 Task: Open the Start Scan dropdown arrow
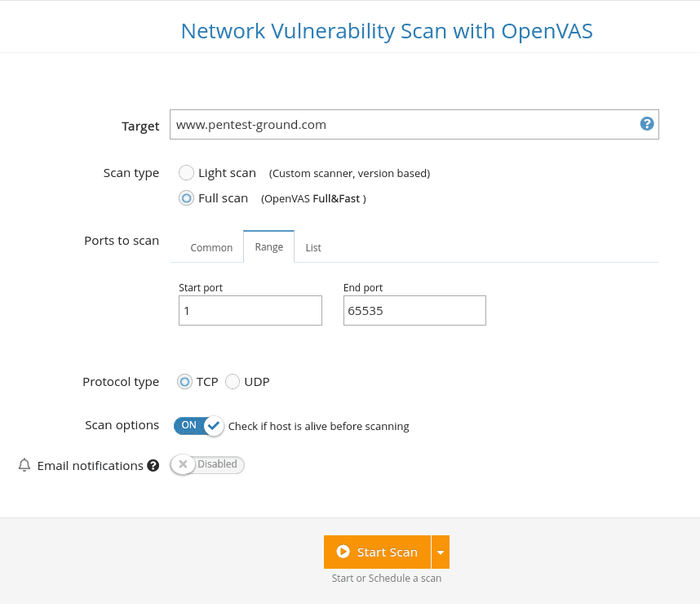point(441,552)
